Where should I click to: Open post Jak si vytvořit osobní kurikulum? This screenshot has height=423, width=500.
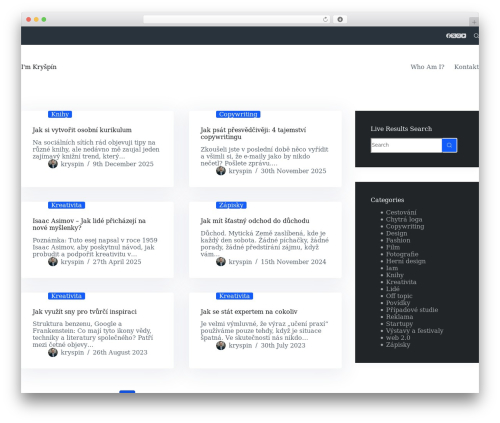click(x=82, y=130)
